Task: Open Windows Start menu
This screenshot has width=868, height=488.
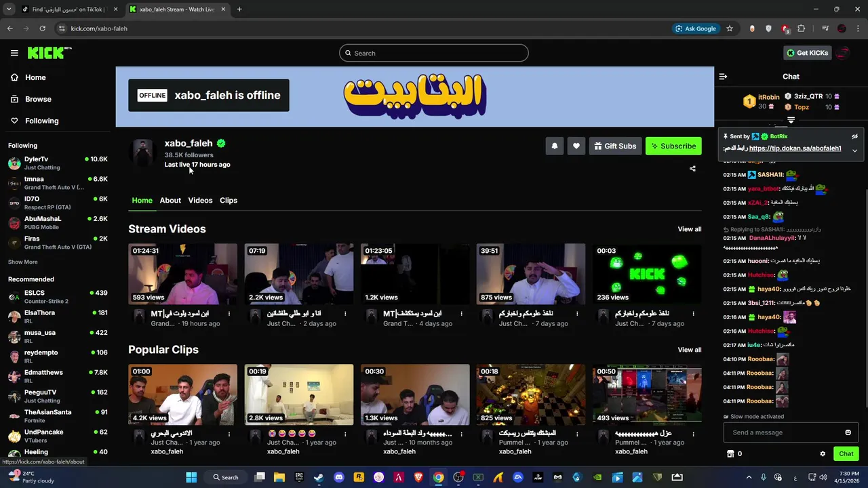Action: (191, 477)
